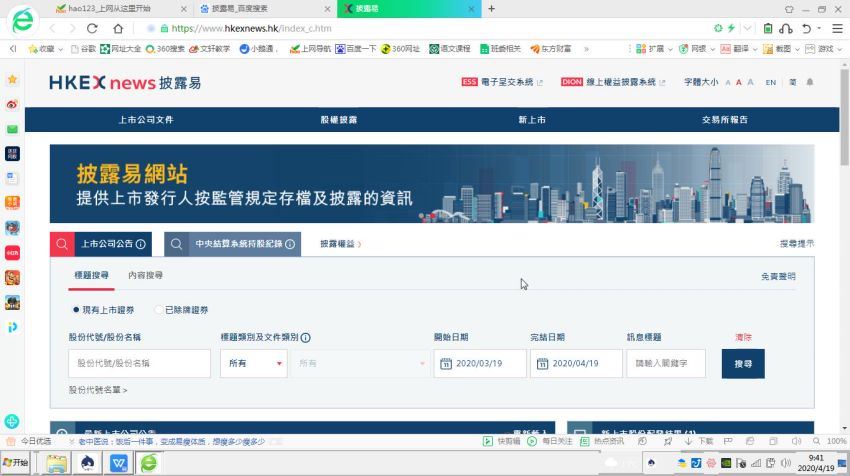Open the disabled 所有 document type dropdown

click(x=360, y=363)
